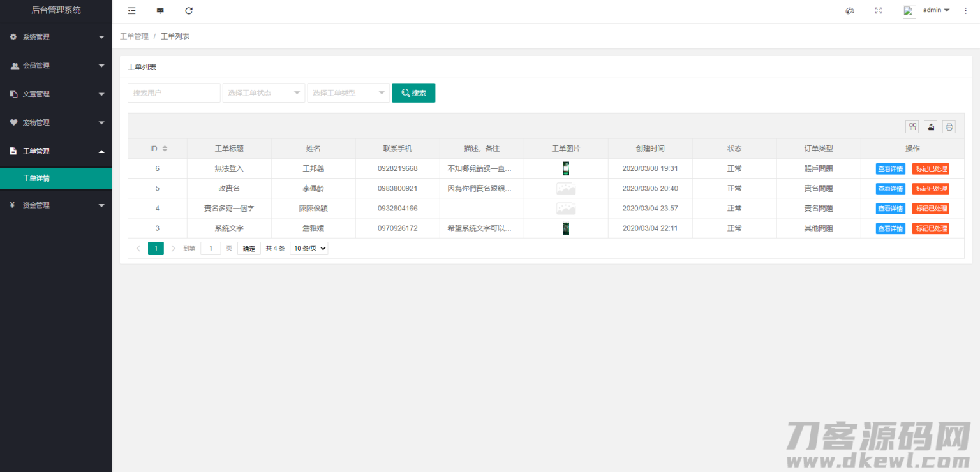The width and height of the screenshot is (980, 472).
Task: Open the 选择工单类型 dropdown
Action: 348,92
